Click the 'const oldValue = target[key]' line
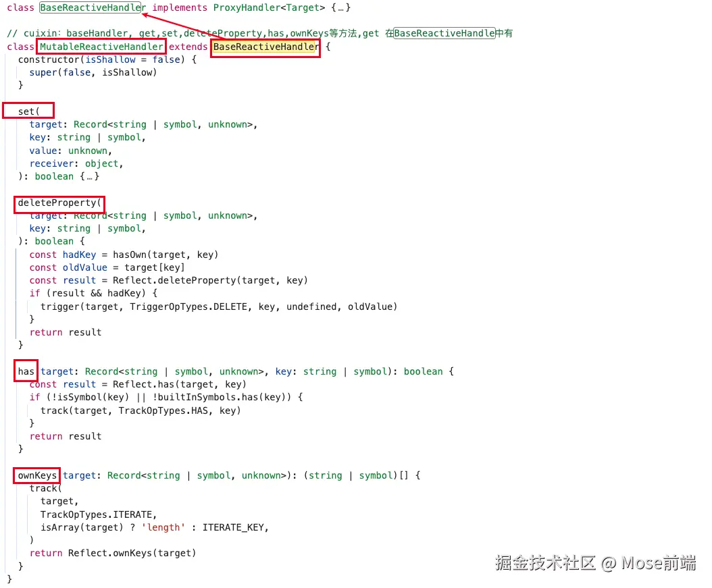Screen dimensions: 712x588 [x=107, y=268]
